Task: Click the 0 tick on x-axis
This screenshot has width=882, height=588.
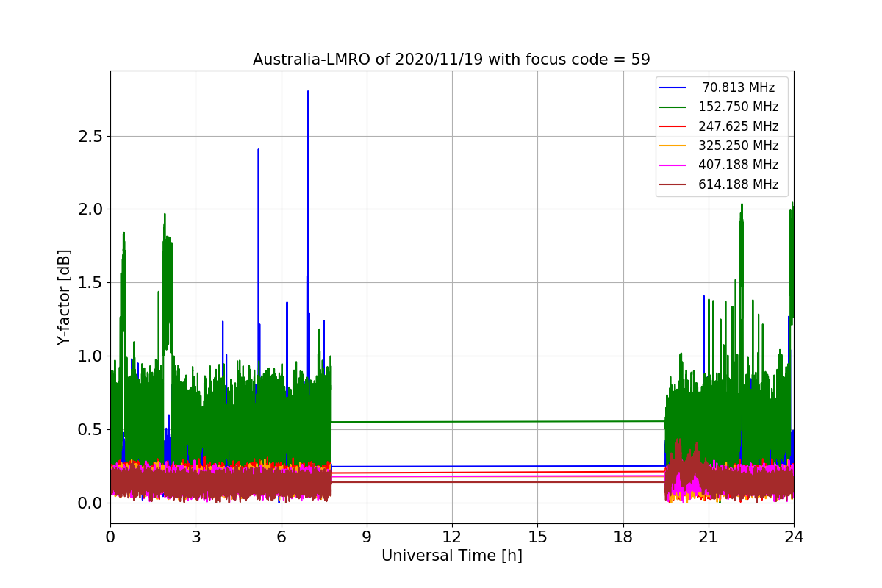Action: 110,537
